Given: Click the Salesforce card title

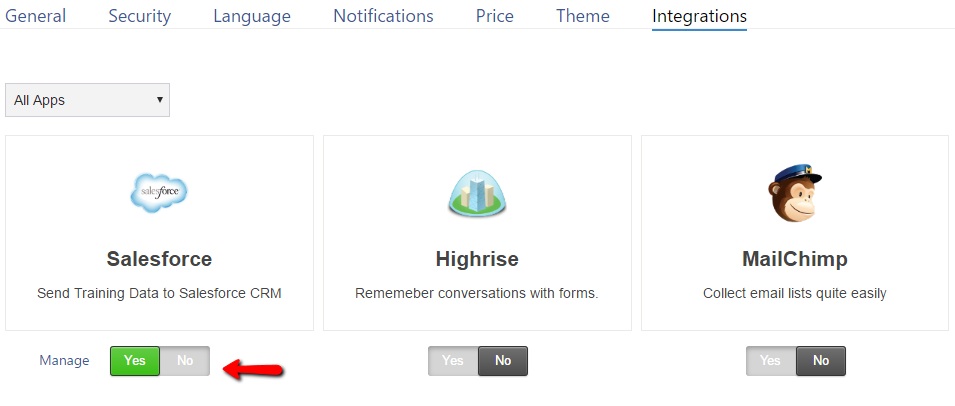Looking at the screenshot, I should click(x=159, y=259).
